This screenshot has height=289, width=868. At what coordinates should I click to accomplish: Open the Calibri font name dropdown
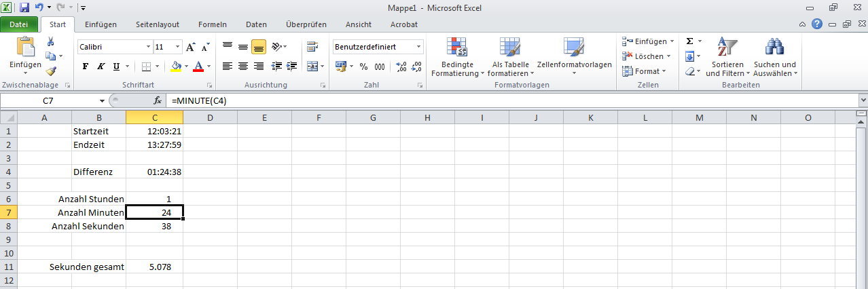[x=149, y=47]
